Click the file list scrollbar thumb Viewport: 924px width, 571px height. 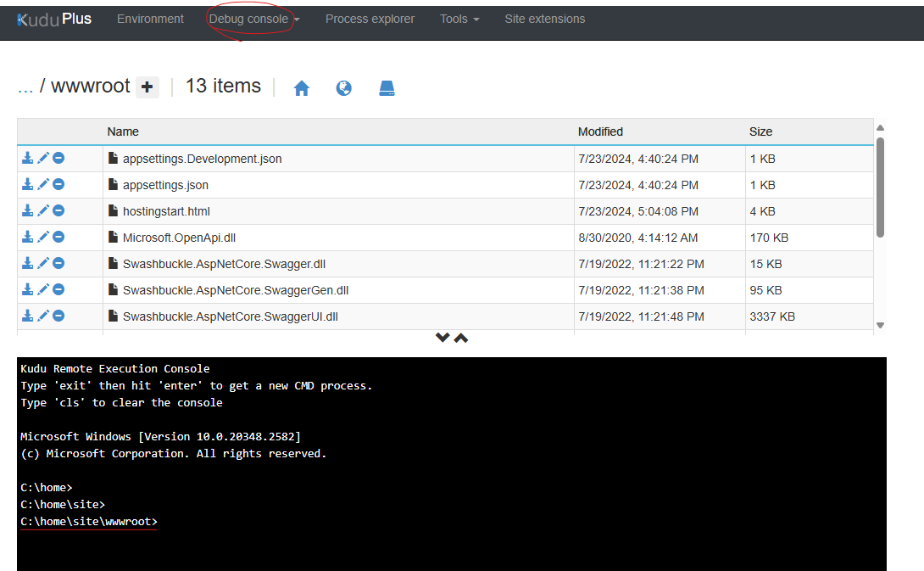(881, 188)
